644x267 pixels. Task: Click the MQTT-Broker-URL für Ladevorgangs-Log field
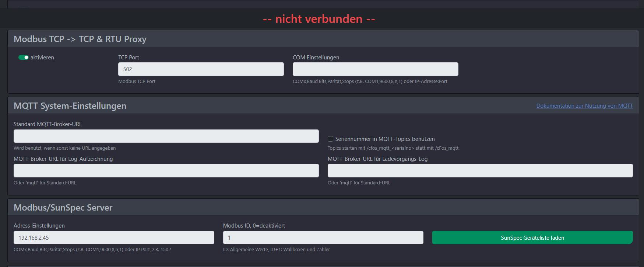[480, 171]
